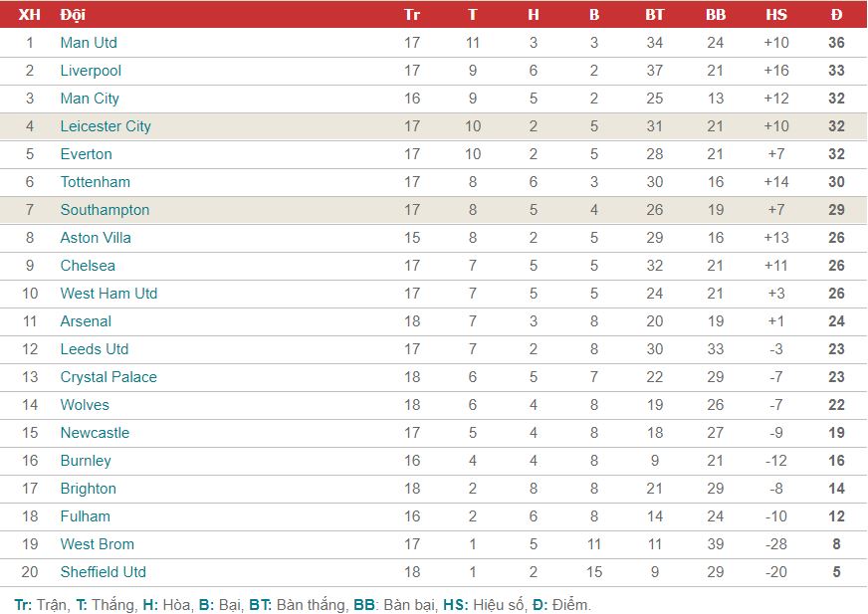The height and width of the screenshot is (614, 868).
Task: Click the Brighton team link
Action: pos(89,489)
